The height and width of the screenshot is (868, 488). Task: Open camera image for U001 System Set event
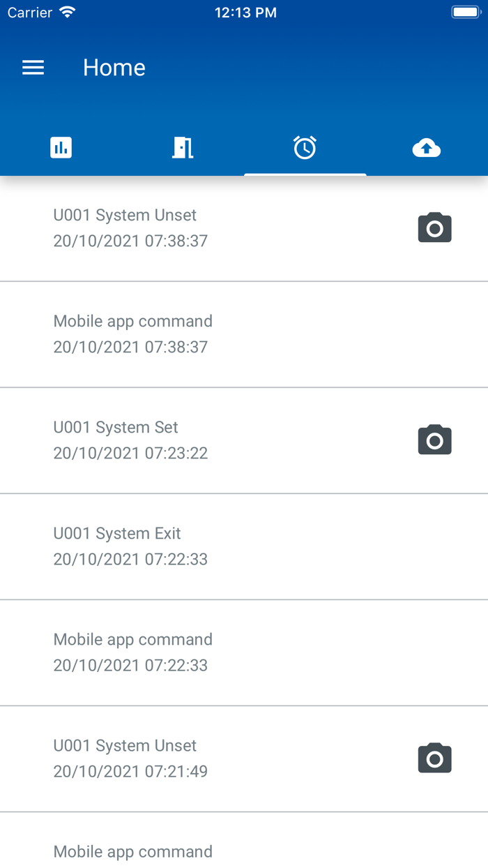(x=434, y=440)
